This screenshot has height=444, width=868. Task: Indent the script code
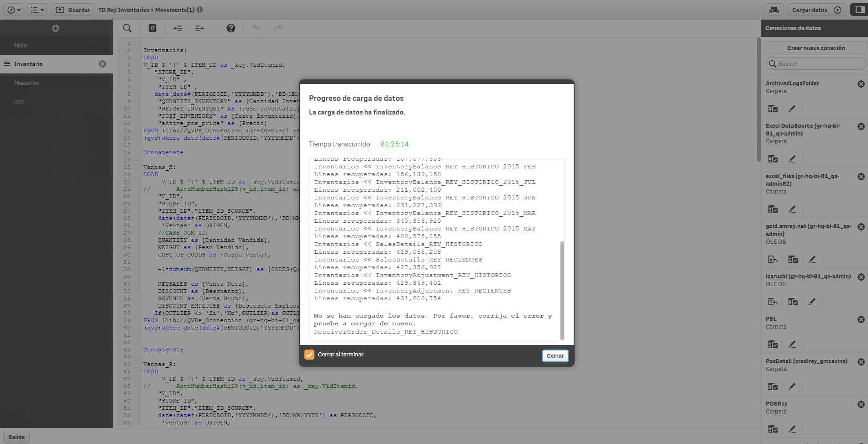pos(178,28)
